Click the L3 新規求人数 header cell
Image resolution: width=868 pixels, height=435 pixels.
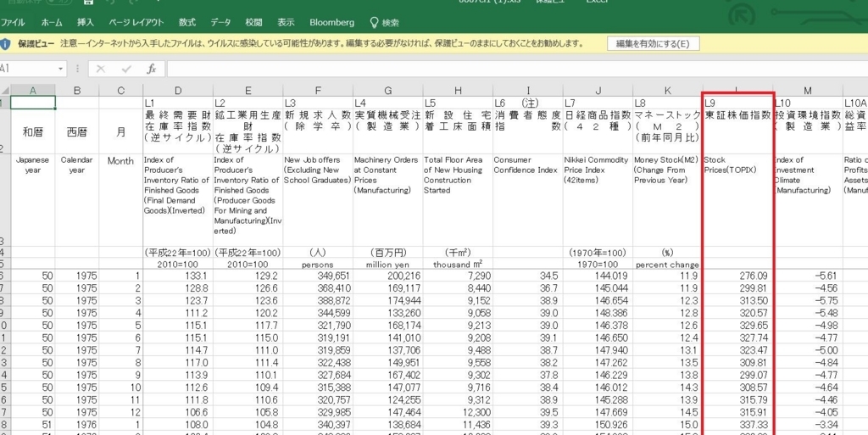[318, 131]
